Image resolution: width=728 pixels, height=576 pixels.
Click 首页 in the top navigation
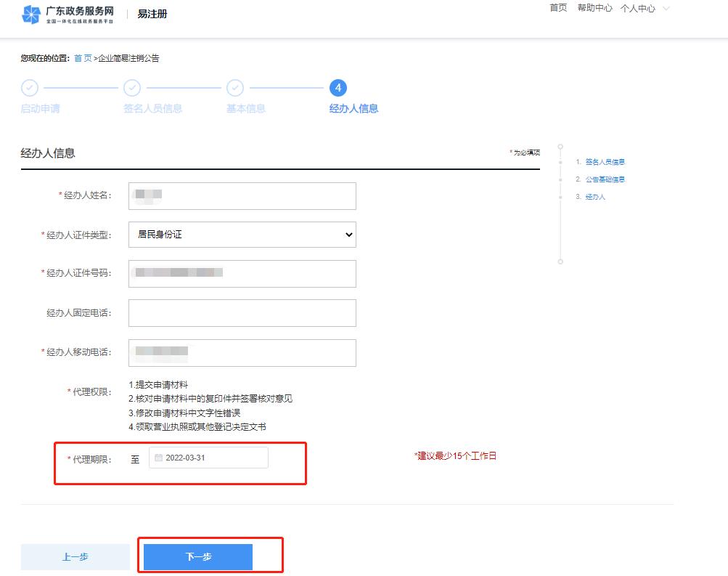tap(557, 9)
